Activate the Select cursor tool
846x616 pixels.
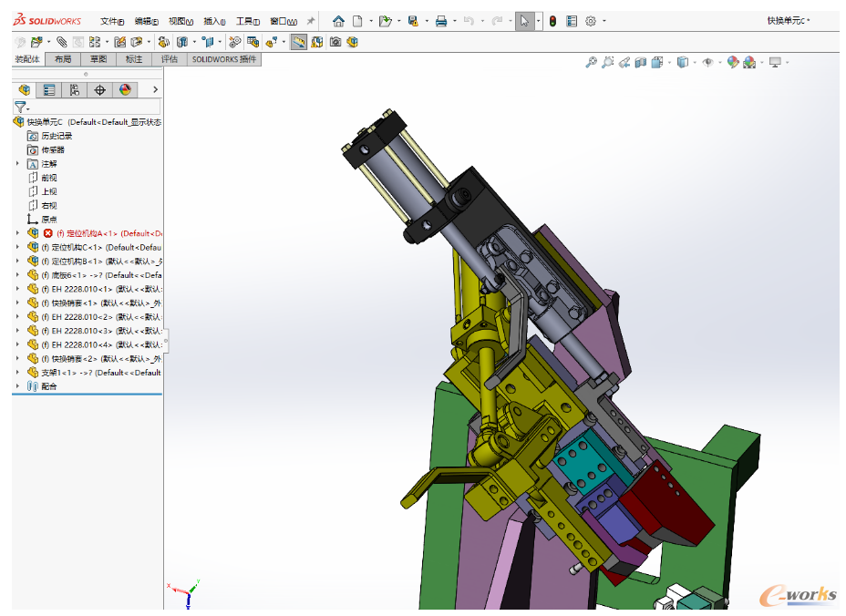(x=524, y=21)
